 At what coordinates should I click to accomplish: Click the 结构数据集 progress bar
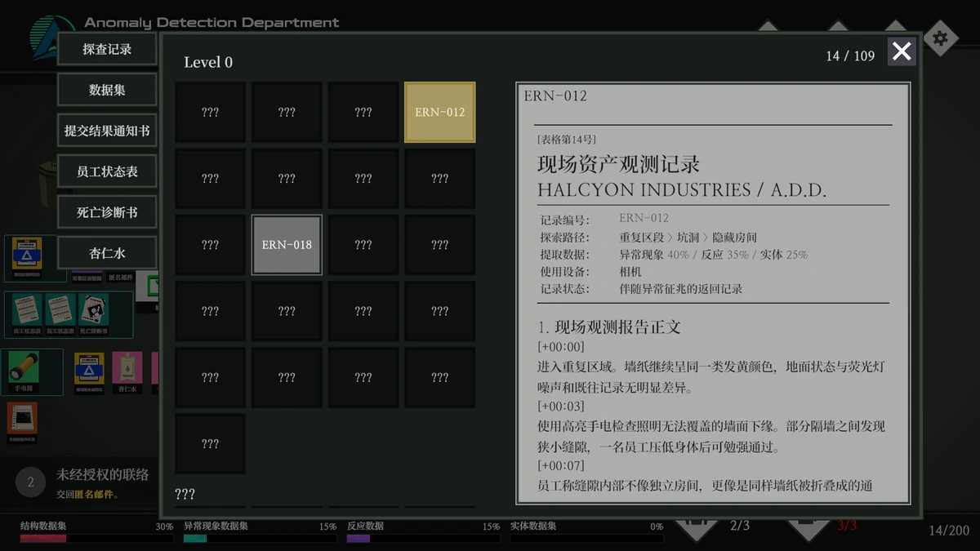point(96,539)
